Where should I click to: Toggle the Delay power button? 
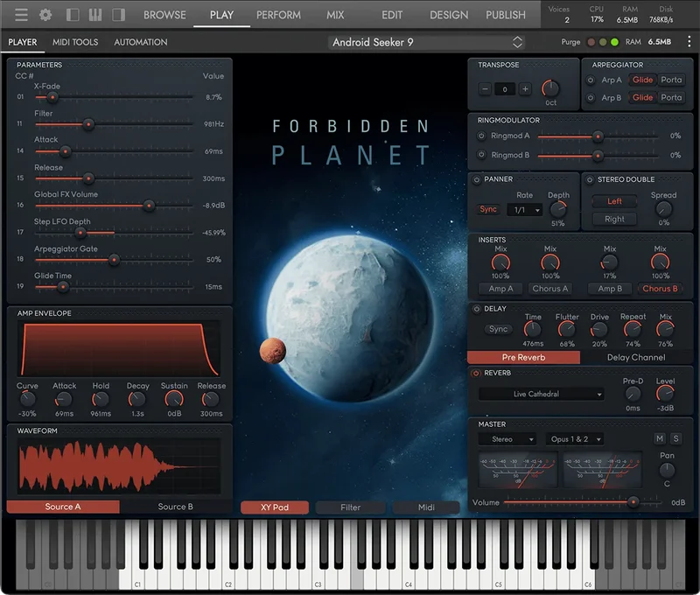point(476,309)
